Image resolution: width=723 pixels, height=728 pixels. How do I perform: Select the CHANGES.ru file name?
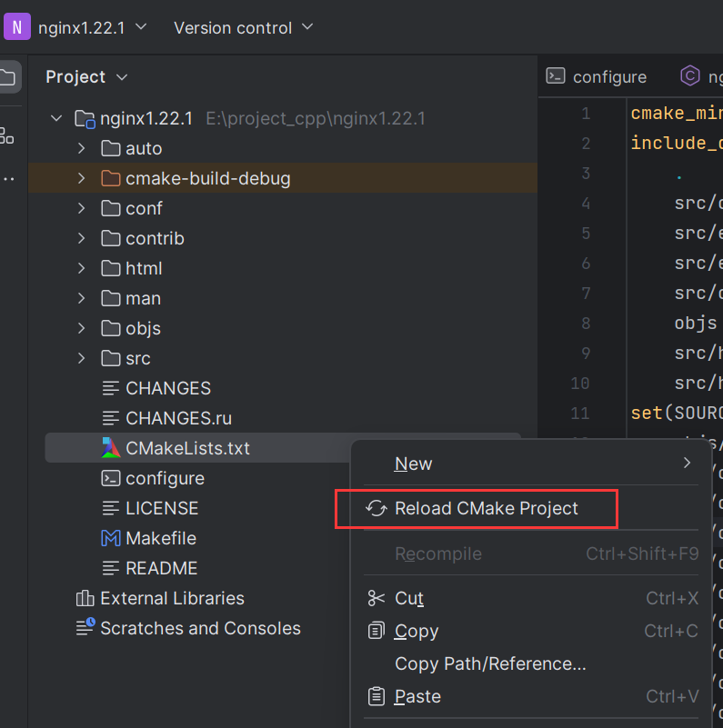pos(179,418)
